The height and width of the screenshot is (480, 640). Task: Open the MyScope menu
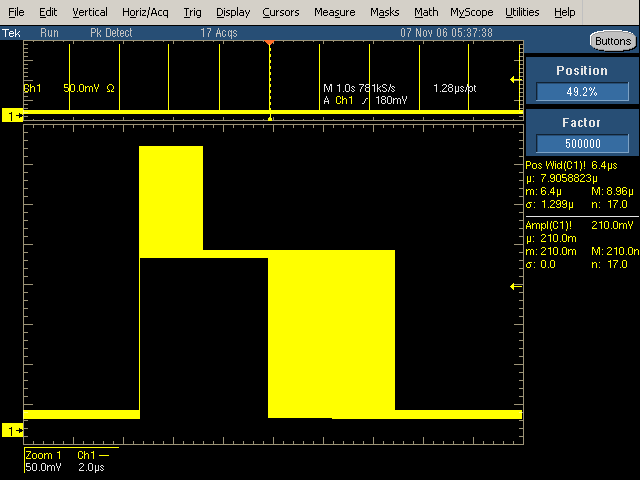point(471,12)
